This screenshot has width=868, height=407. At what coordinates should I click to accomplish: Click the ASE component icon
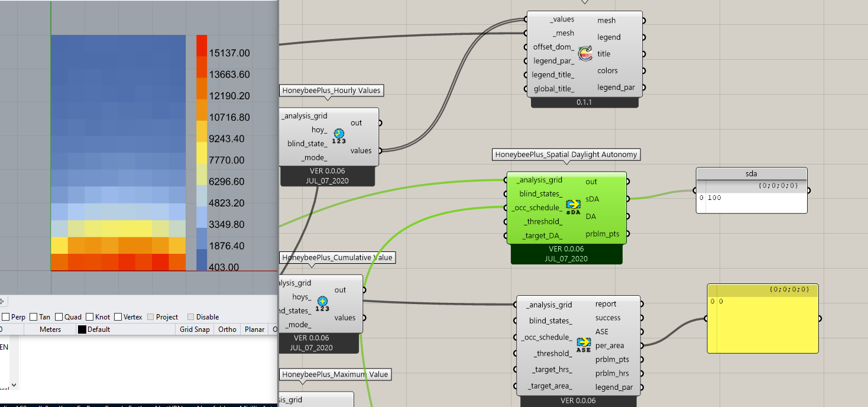click(x=584, y=345)
